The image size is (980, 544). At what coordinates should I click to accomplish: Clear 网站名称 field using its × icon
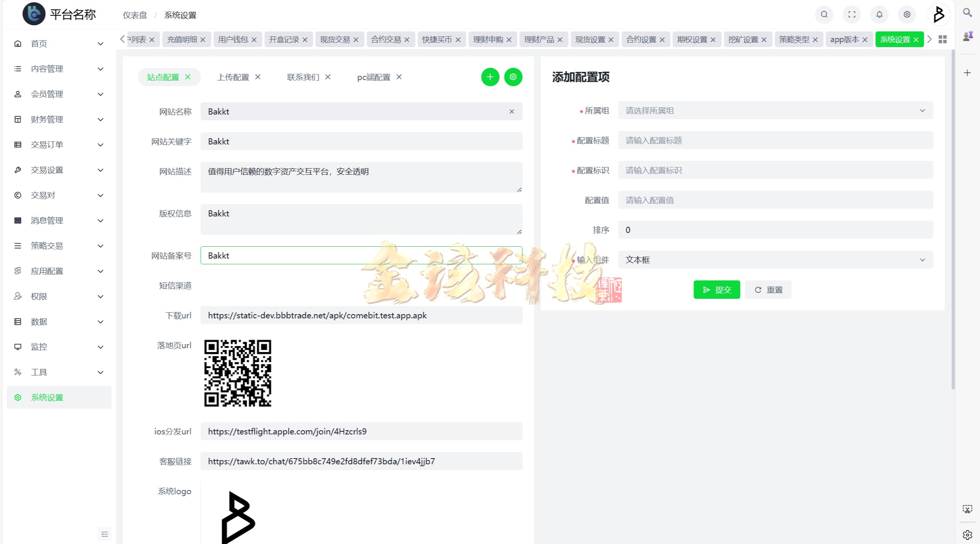pos(511,111)
